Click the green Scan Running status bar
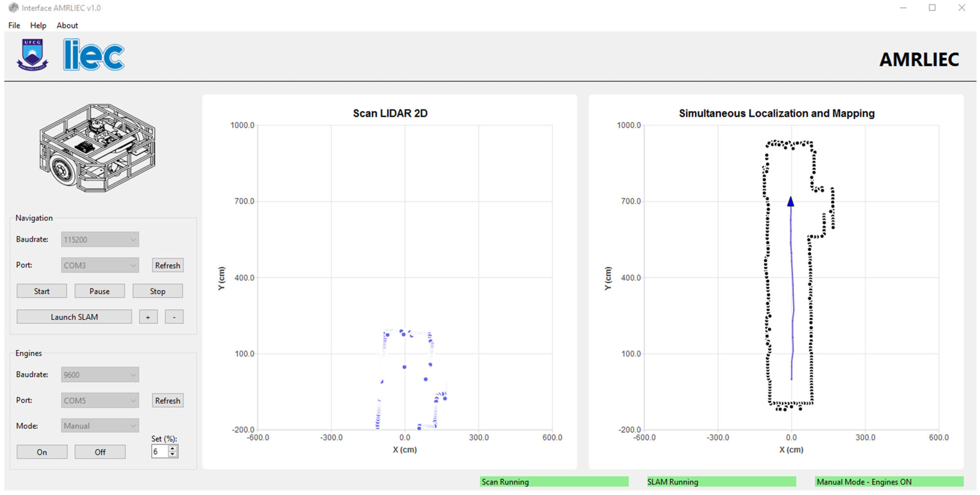Screen dimensions: 980x495 (x=554, y=482)
